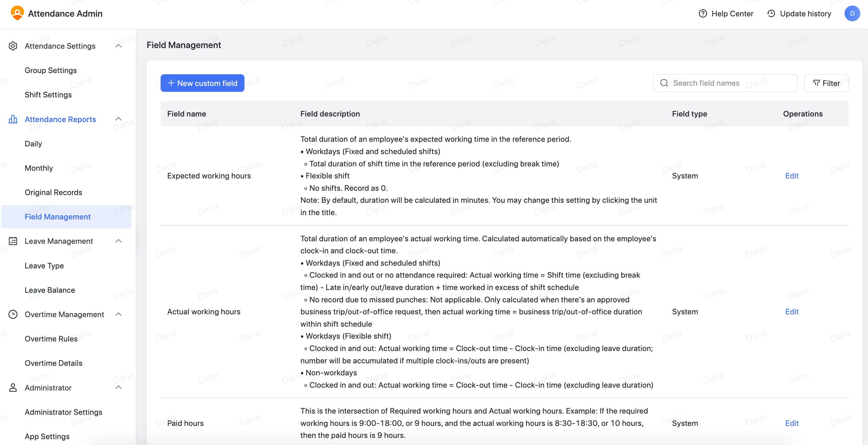The height and width of the screenshot is (445, 868).
Task: Click the search magnifier in the field search box
Action: point(664,83)
